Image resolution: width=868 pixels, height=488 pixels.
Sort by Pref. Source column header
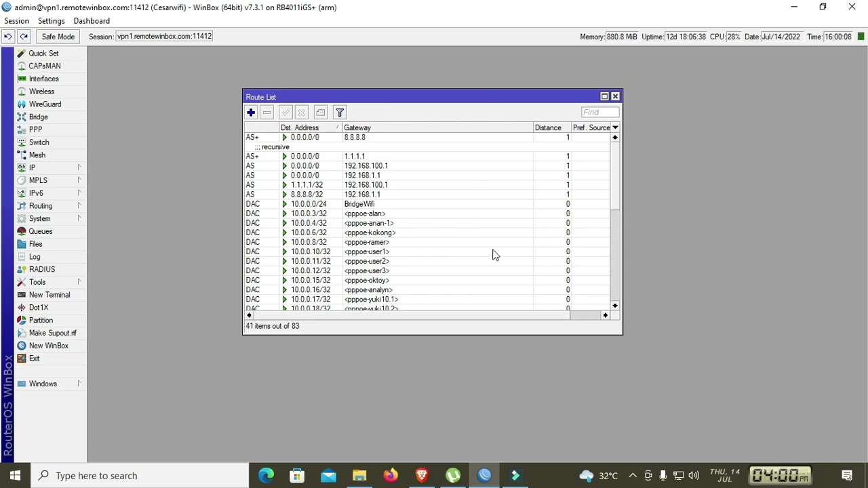click(591, 127)
